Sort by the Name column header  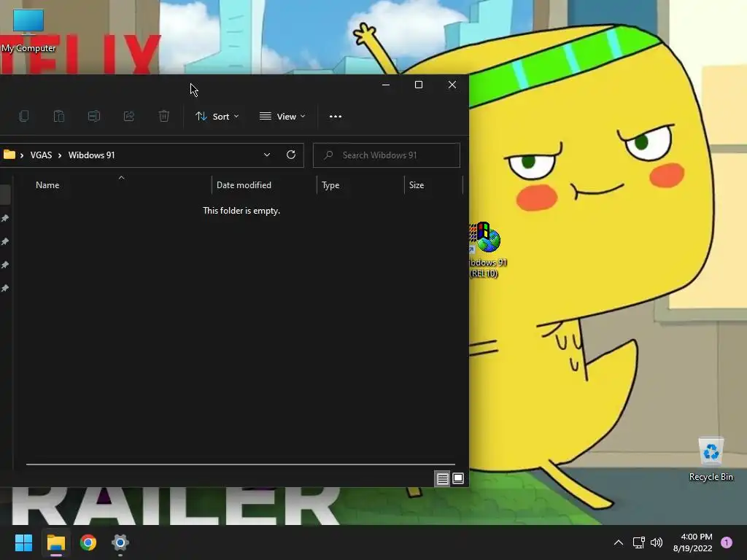click(x=47, y=185)
